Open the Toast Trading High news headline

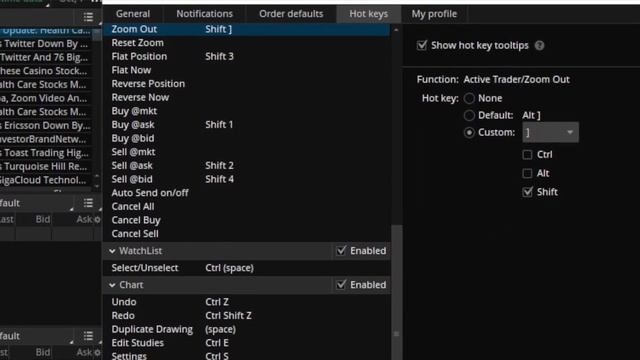pos(45,153)
